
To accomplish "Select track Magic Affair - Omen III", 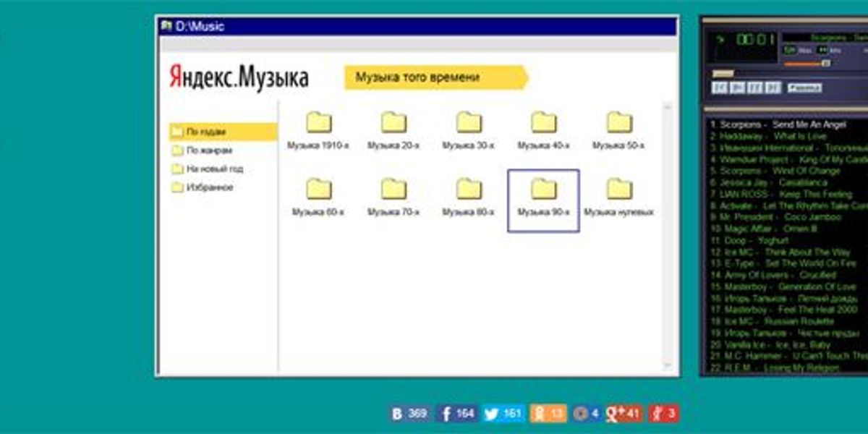I will [x=763, y=229].
